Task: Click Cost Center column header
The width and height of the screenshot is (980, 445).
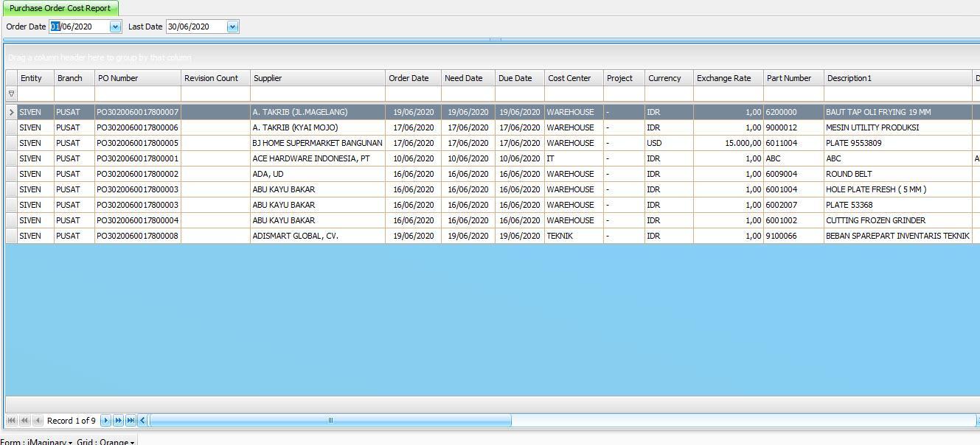Action: [x=574, y=78]
